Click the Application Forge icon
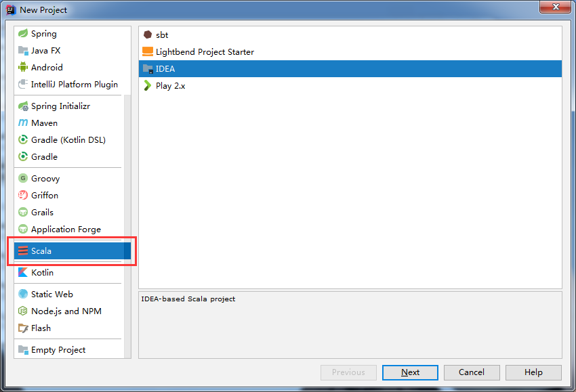The height and width of the screenshot is (392, 576). [x=23, y=229]
